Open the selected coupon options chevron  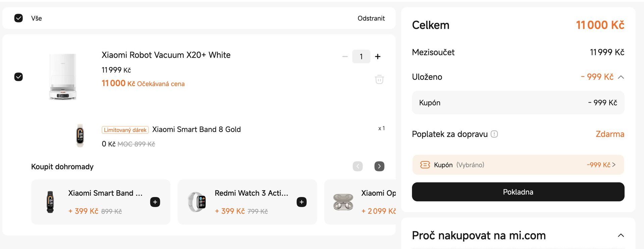coord(614,165)
